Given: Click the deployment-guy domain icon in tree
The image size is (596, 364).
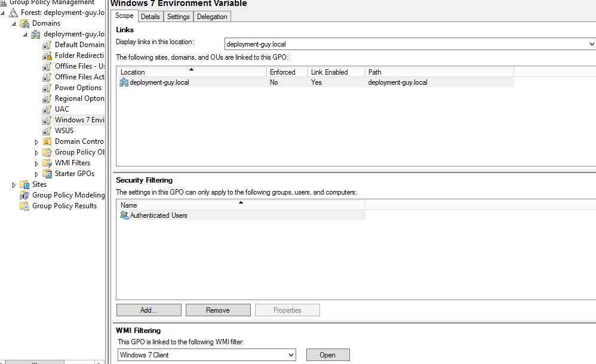Looking at the screenshot, I should pyautogui.click(x=36, y=34).
